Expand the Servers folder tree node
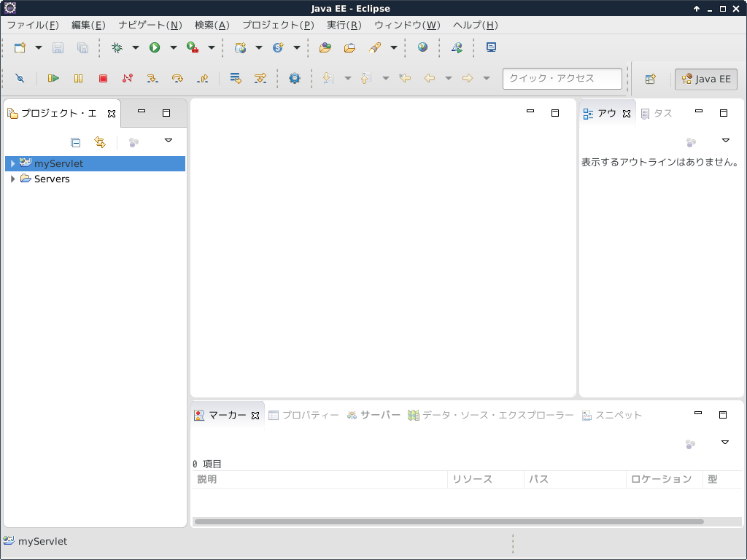This screenshot has height=560, width=747. 13,179
